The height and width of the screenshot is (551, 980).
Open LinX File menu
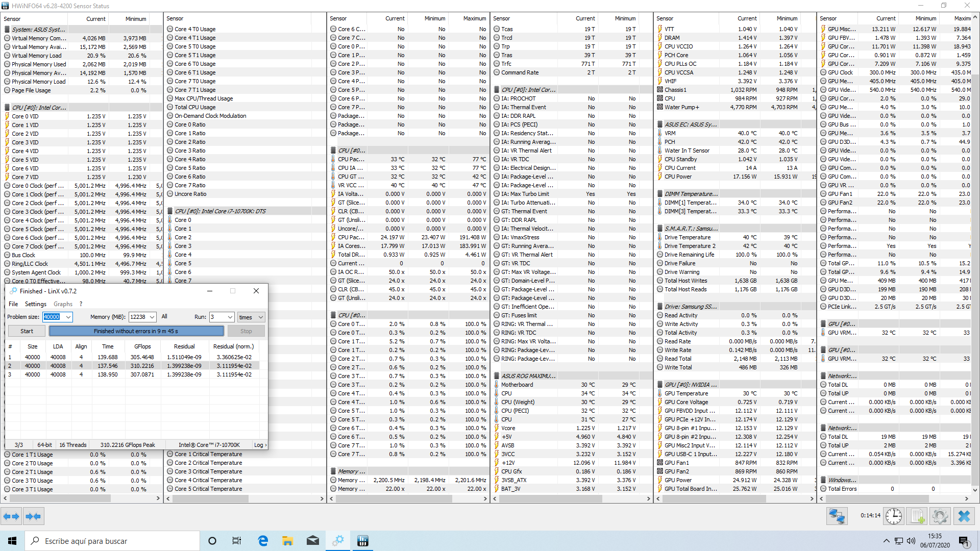tap(13, 304)
